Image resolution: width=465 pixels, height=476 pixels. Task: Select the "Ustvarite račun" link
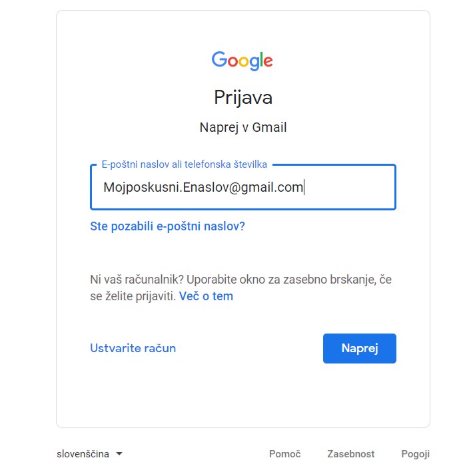[133, 348]
